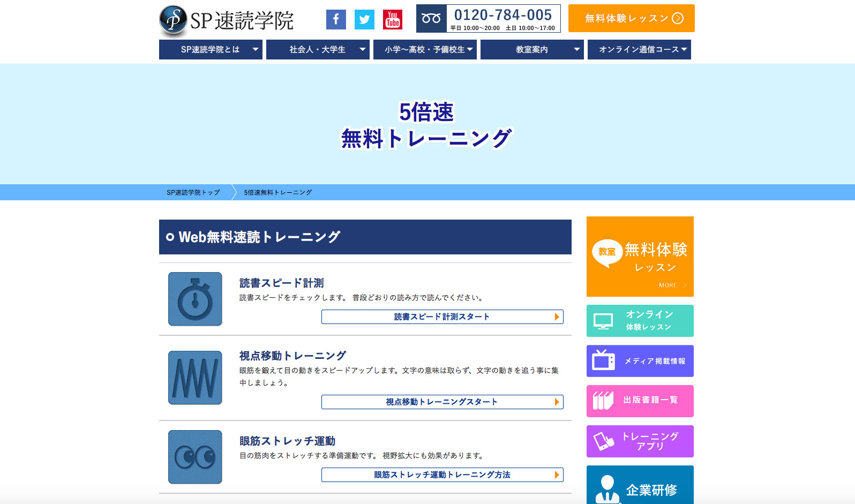The height and width of the screenshot is (504, 855).
Task: Click the stopwatch reading speed icon
Action: click(195, 299)
